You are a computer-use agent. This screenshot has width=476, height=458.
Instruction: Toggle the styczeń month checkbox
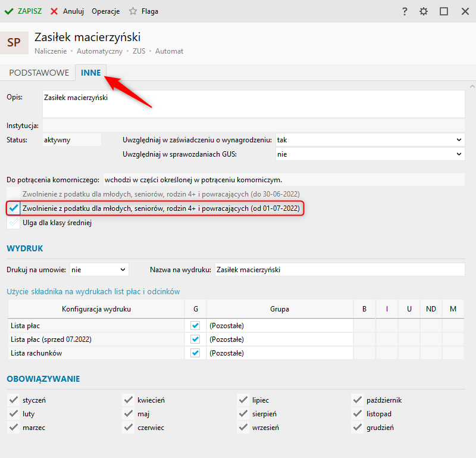click(13, 400)
